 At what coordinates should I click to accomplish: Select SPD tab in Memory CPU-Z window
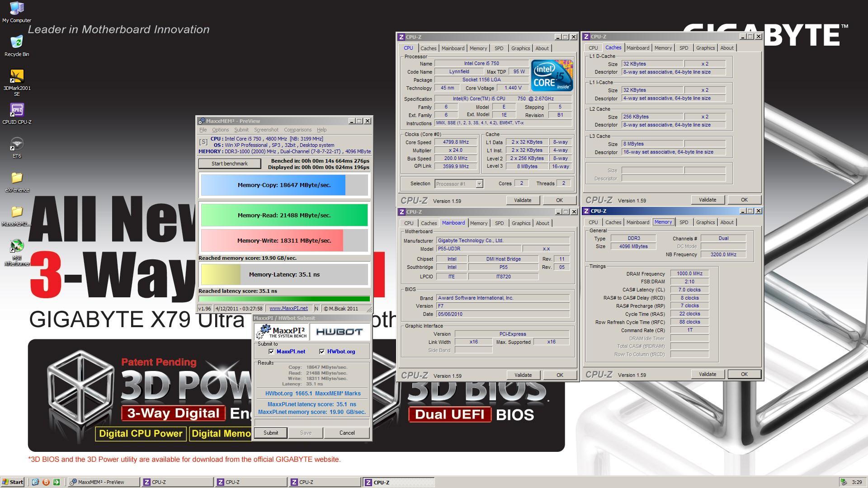pos(684,222)
